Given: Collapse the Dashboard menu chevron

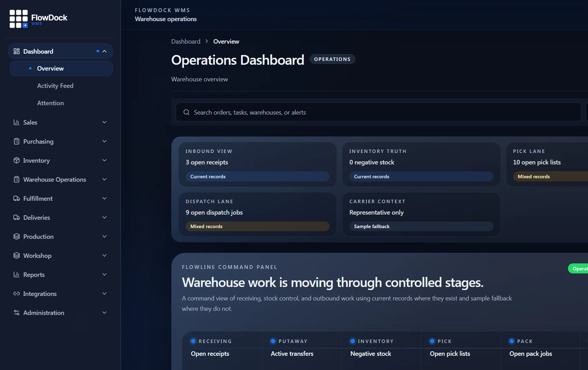Looking at the screenshot, I should (104, 51).
